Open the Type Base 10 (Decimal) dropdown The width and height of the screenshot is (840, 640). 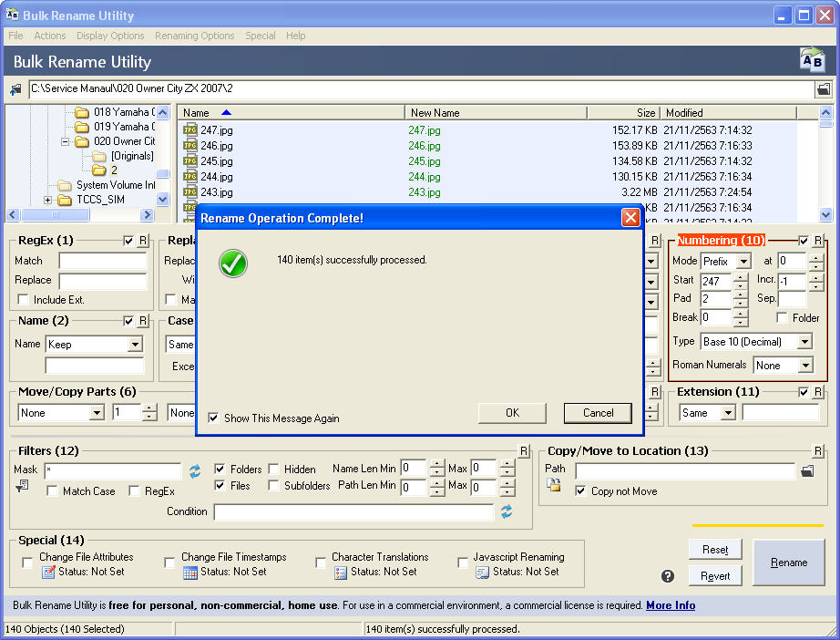tap(804, 342)
